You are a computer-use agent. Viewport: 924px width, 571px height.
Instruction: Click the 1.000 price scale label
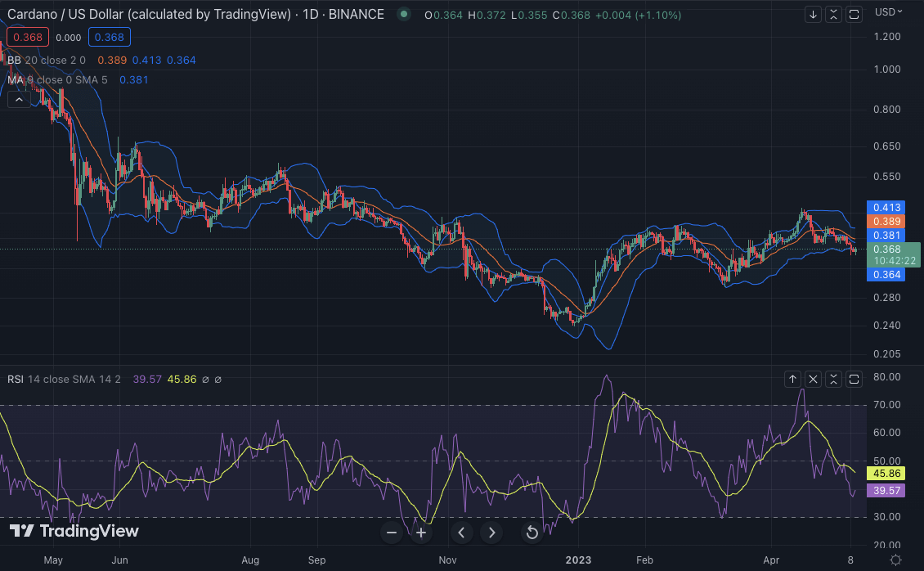[x=887, y=70]
